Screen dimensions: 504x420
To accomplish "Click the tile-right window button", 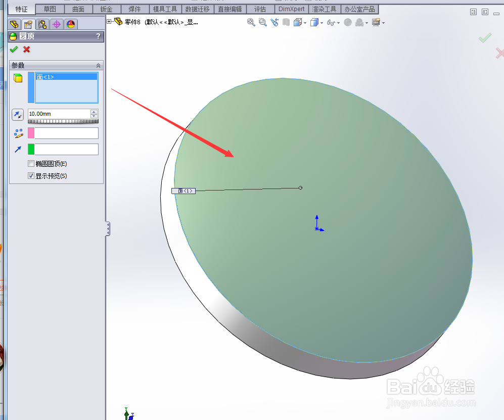I will pyautogui.click(x=485, y=12).
